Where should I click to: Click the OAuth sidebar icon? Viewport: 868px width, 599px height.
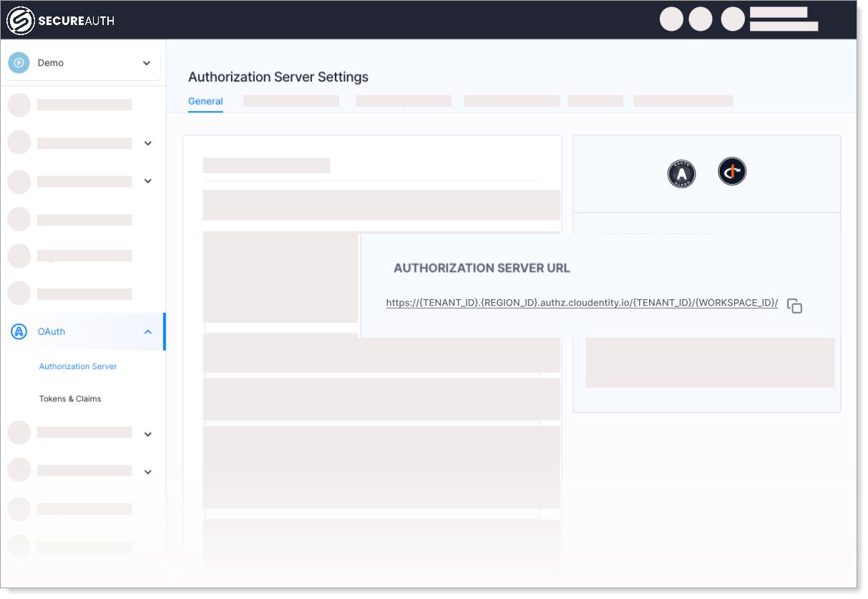[19, 331]
